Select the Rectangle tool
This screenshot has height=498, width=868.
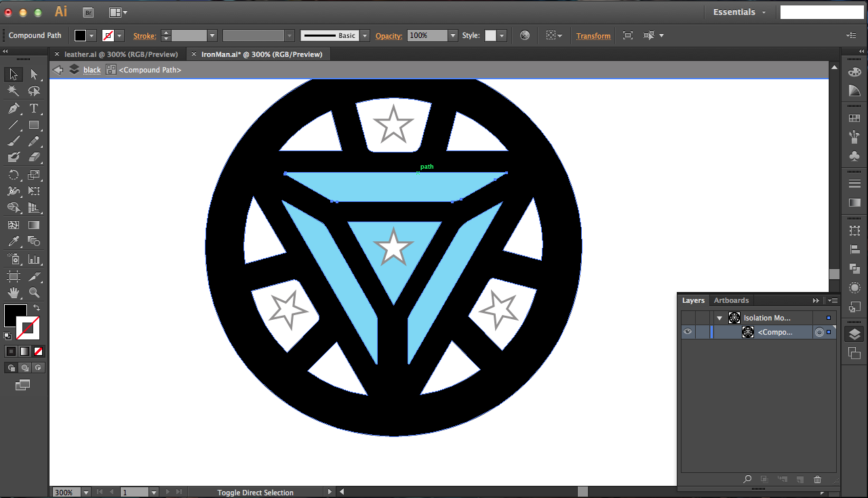coord(33,124)
